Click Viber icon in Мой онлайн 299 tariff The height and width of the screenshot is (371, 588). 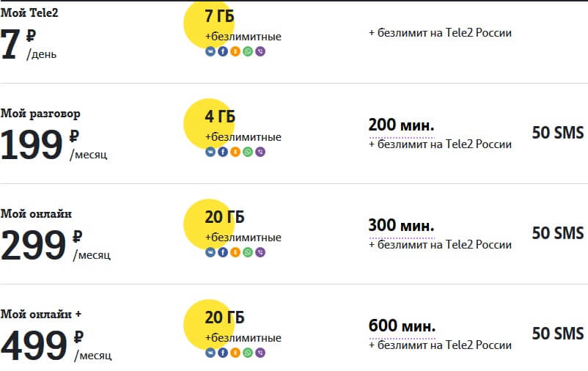tap(260, 252)
